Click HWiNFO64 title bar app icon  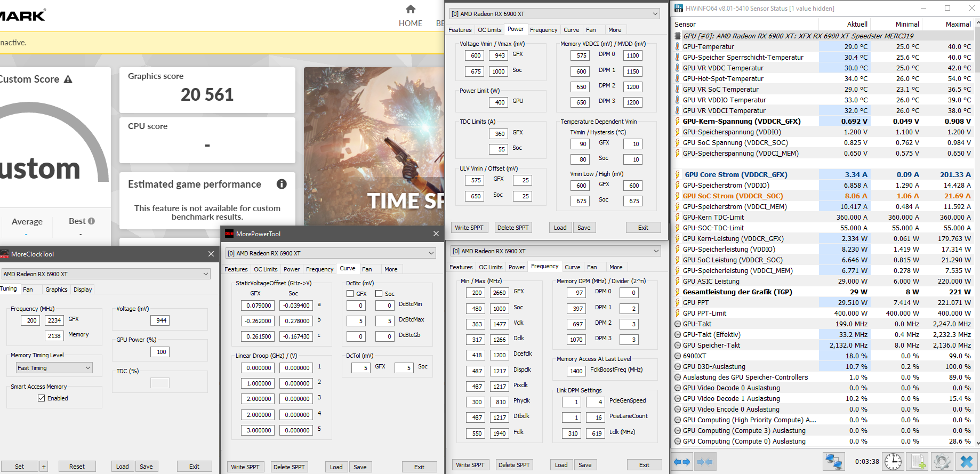pyautogui.click(x=678, y=8)
